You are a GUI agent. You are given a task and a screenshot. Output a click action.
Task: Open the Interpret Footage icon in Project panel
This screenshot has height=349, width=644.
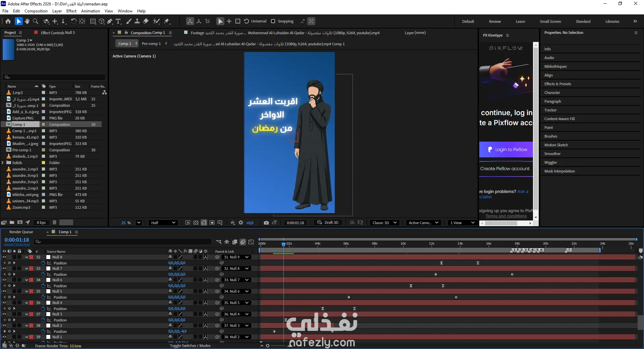tap(4, 222)
